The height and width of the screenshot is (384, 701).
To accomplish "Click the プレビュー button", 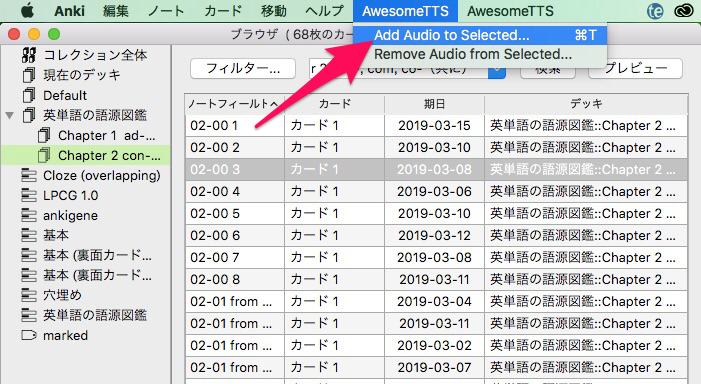I will point(635,69).
